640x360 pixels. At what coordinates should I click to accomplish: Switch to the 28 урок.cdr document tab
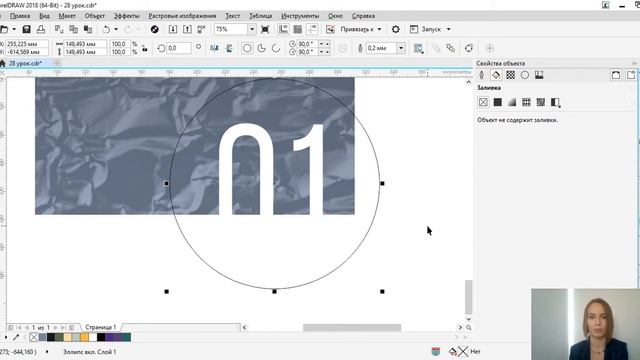point(25,63)
